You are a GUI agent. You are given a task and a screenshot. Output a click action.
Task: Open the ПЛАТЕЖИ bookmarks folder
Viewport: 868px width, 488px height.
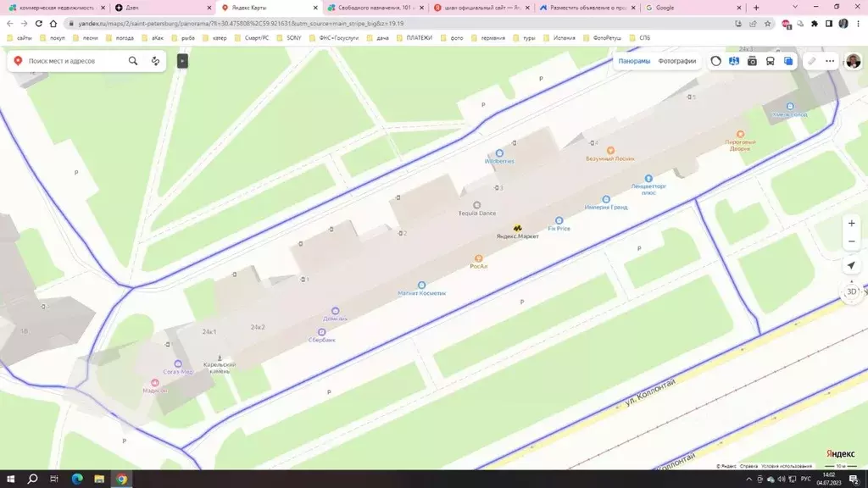pyautogui.click(x=415, y=38)
